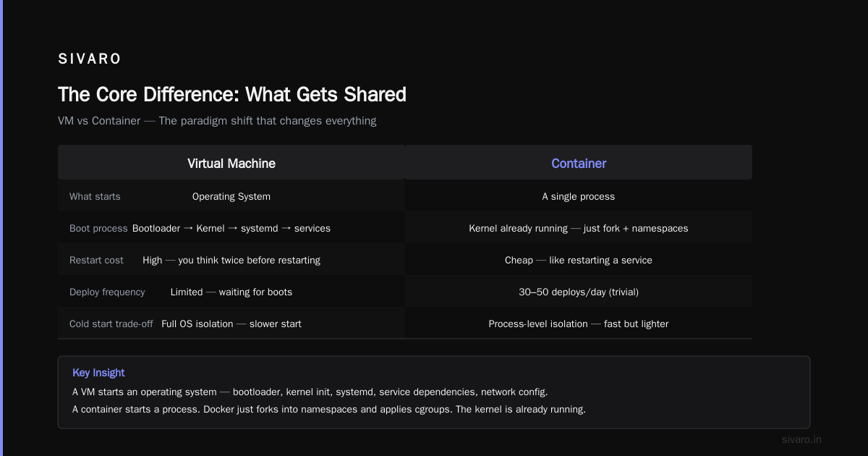Click the sentence starting 'A container starts a process'
The width and height of the screenshot is (868, 456).
tap(329, 410)
